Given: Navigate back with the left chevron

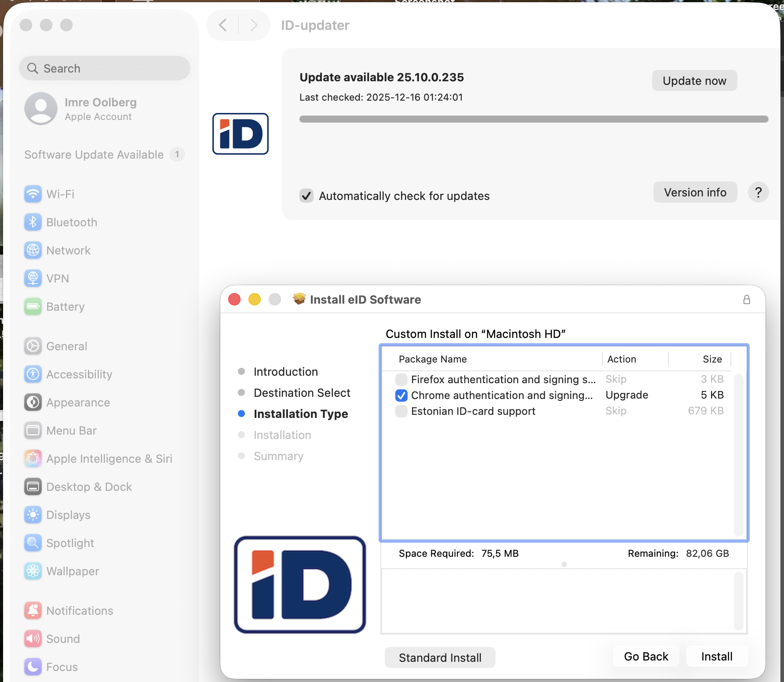Looking at the screenshot, I should [223, 25].
